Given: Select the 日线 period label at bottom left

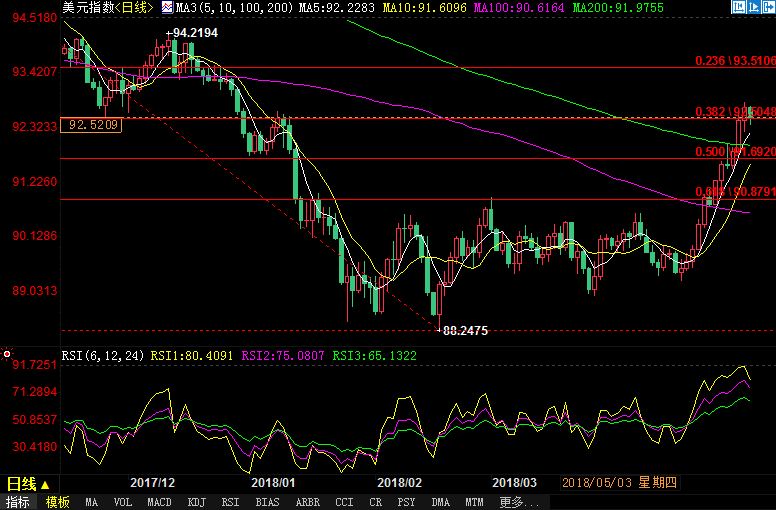Looking at the screenshot, I should point(20,484).
